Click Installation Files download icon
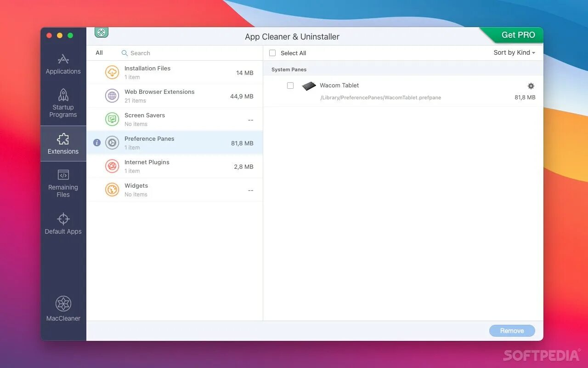 pos(112,72)
